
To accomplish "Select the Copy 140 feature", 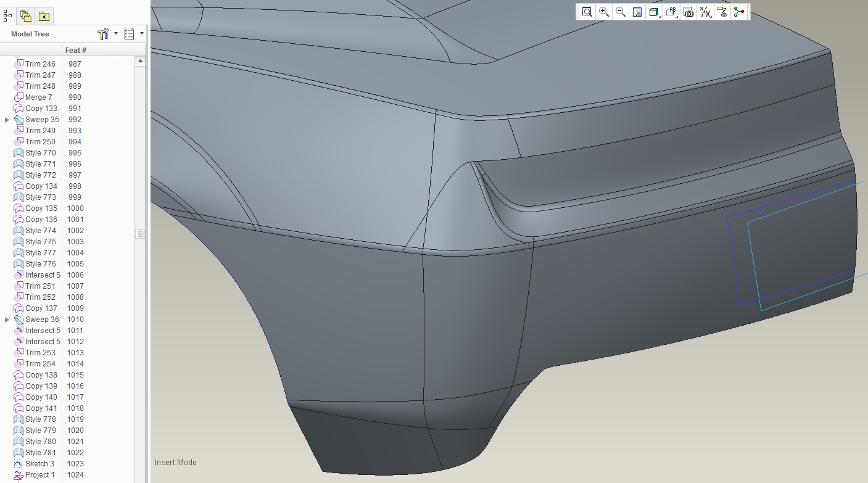I will pyautogui.click(x=41, y=397).
